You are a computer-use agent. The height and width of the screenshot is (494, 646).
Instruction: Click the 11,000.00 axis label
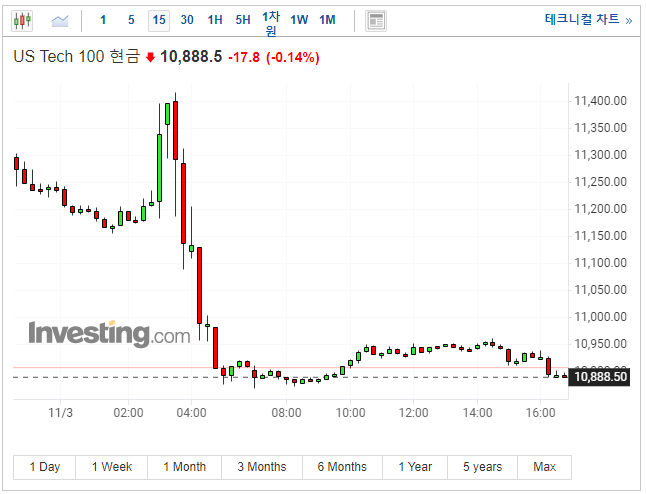[x=600, y=317]
